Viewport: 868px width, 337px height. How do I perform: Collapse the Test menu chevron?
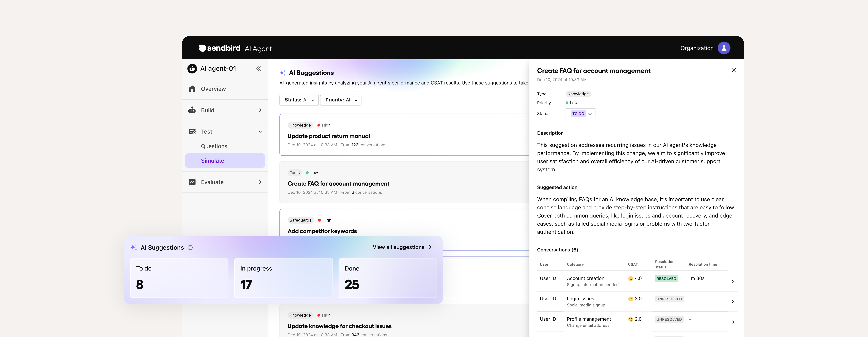coord(260,132)
